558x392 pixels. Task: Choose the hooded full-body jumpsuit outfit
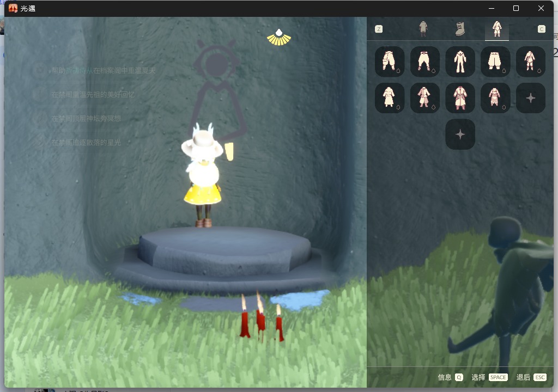click(460, 61)
